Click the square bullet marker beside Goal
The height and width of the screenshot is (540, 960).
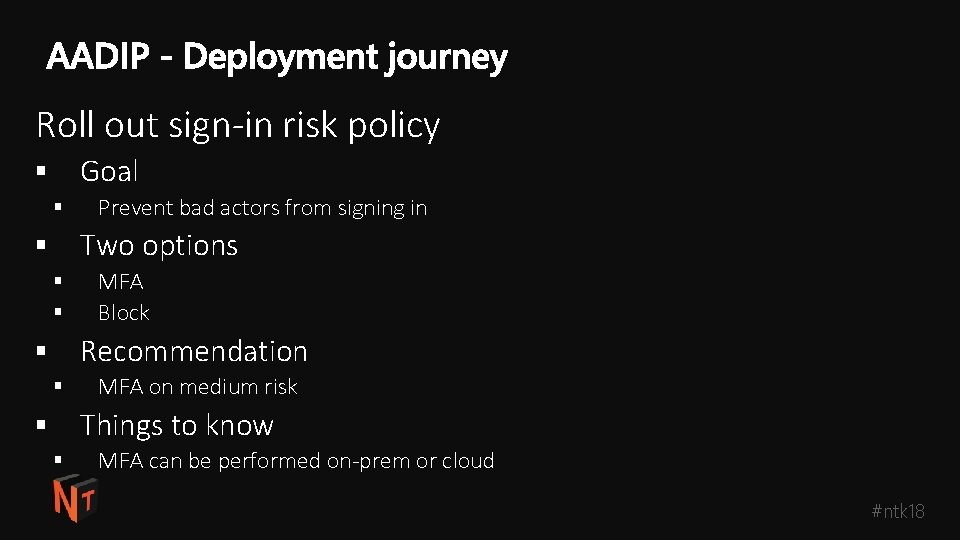click(41, 171)
